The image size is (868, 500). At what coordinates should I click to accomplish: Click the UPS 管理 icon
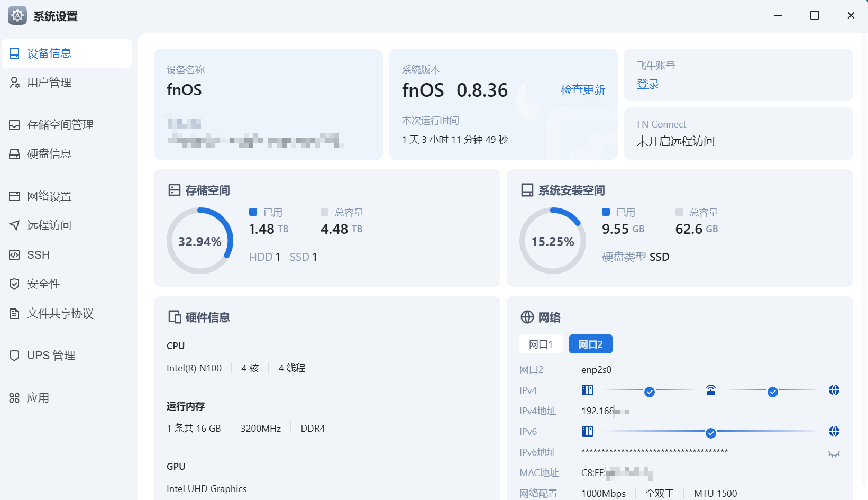(14, 356)
